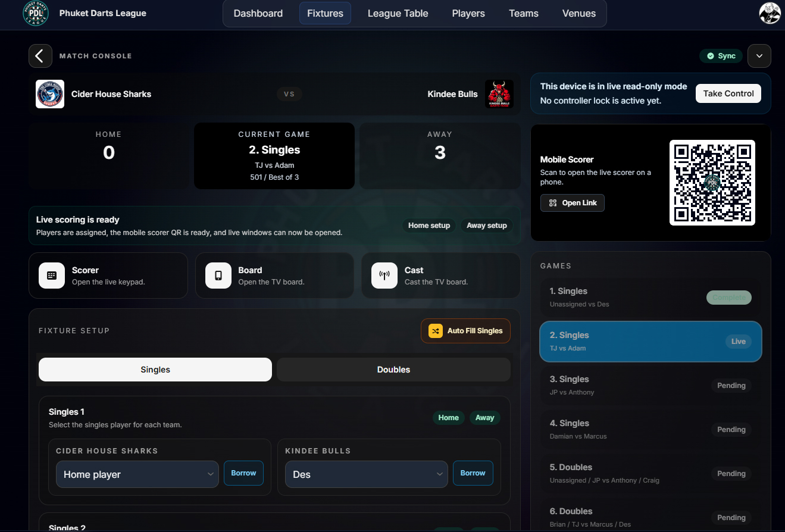Open the user profile avatar
Viewport: 785px width, 532px height.
point(770,13)
